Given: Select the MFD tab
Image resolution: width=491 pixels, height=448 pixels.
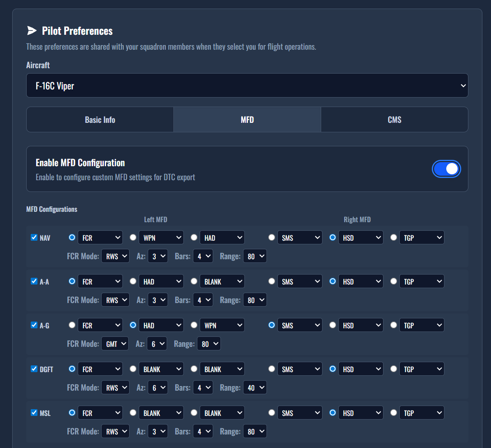Looking at the screenshot, I should pyautogui.click(x=247, y=120).
